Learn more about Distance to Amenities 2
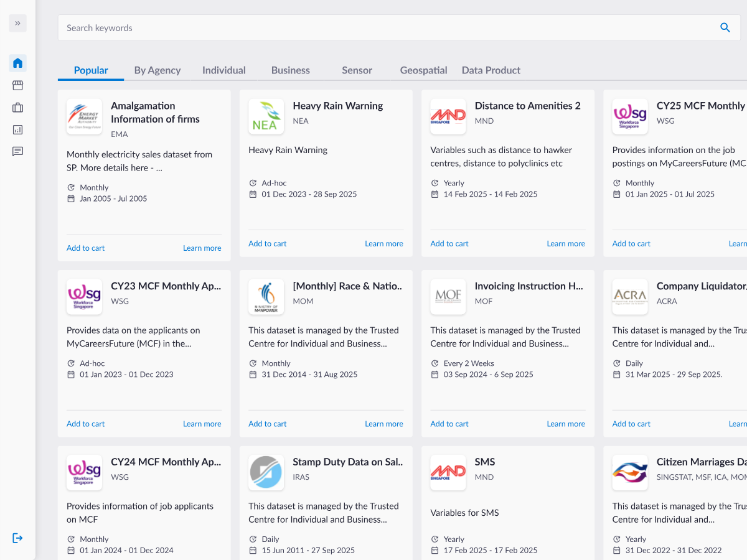This screenshot has width=747, height=560. tap(566, 243)
